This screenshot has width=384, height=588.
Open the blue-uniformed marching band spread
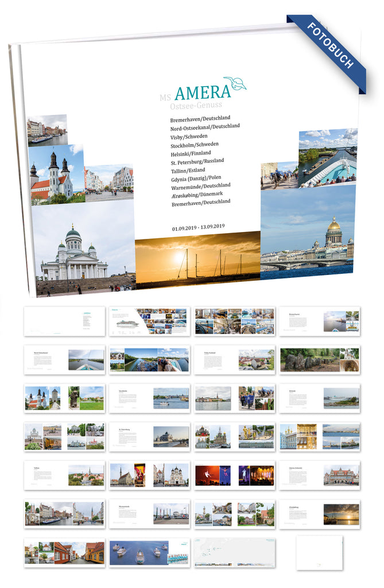pos(235,399)
